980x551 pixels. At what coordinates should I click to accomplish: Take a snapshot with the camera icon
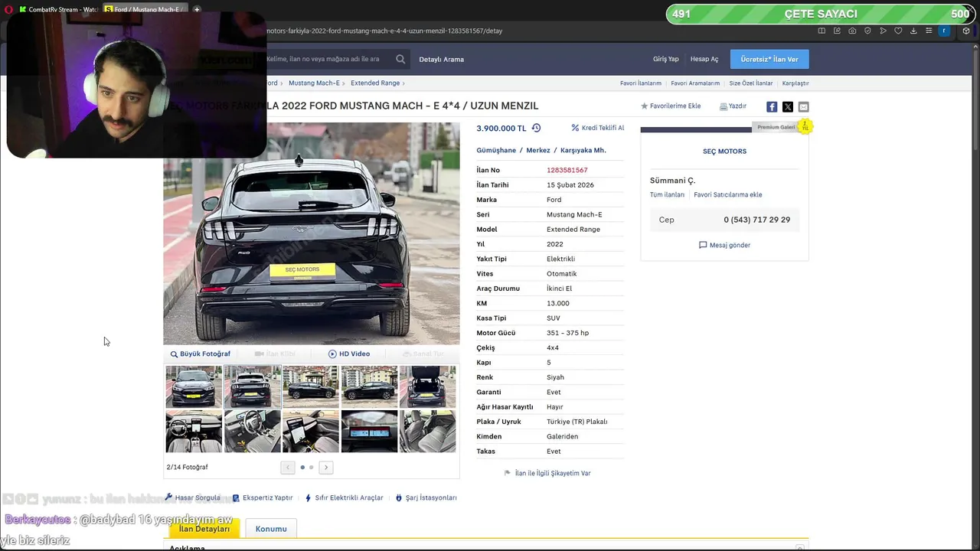coord(852,31)
